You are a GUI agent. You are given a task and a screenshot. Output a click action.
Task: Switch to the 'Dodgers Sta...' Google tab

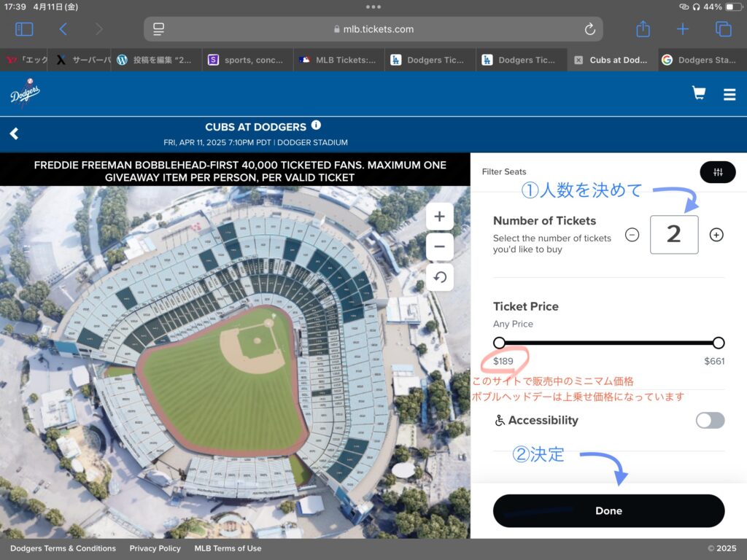pyautogui.click(x=702, y=60)
